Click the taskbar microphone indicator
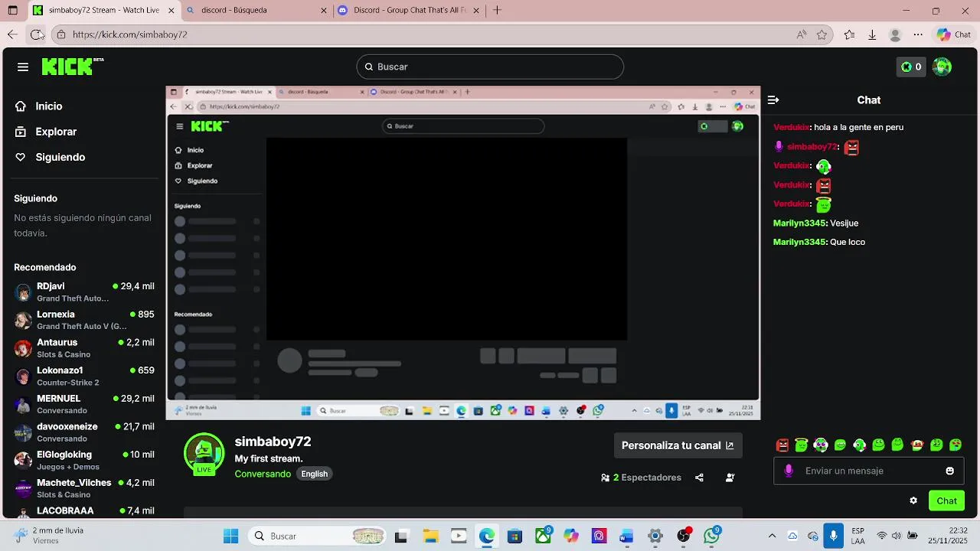Screen dimensions: 980x551 click(834, 536)
